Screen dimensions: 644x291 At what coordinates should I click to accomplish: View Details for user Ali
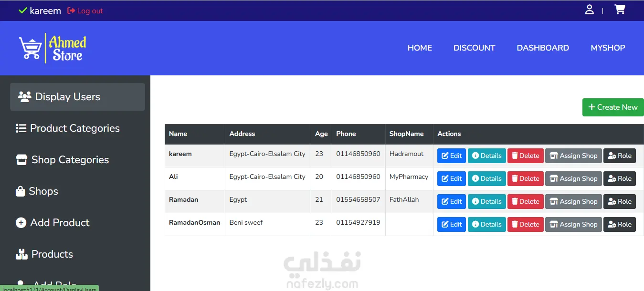(x=487, y=178)
